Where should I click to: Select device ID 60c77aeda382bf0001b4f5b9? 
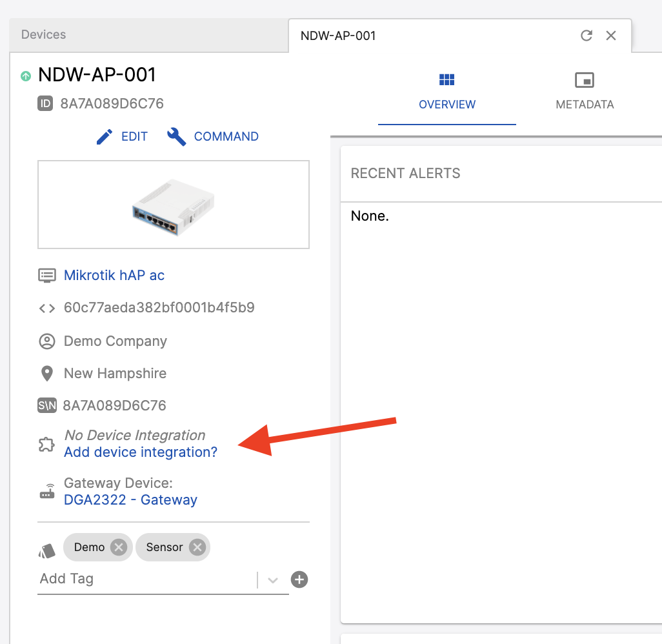pos(159,307)
